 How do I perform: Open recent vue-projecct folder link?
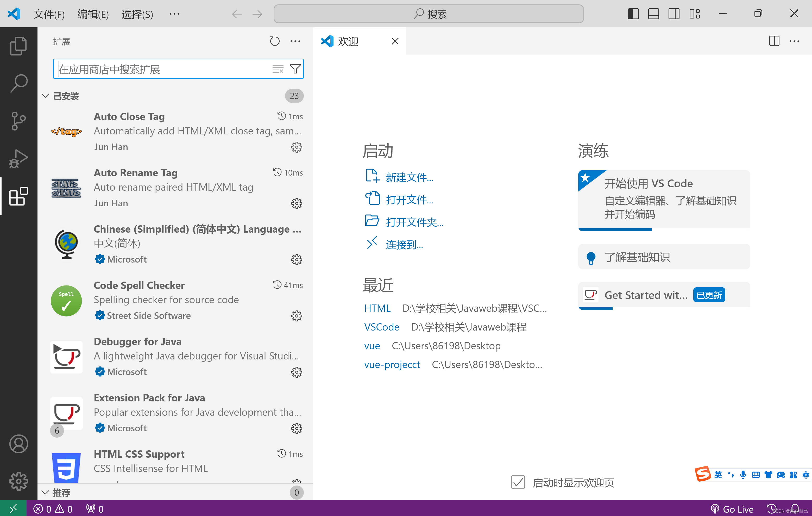tap(392, 364)
